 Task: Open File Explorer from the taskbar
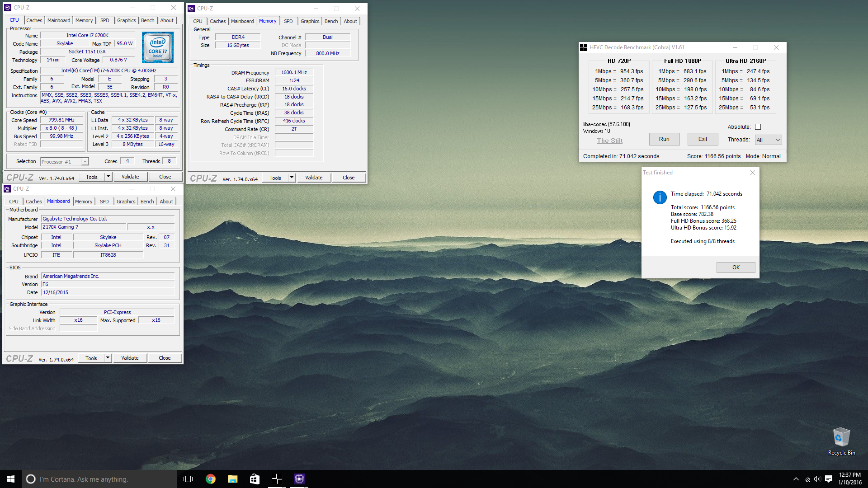click(x=232, y=479)
